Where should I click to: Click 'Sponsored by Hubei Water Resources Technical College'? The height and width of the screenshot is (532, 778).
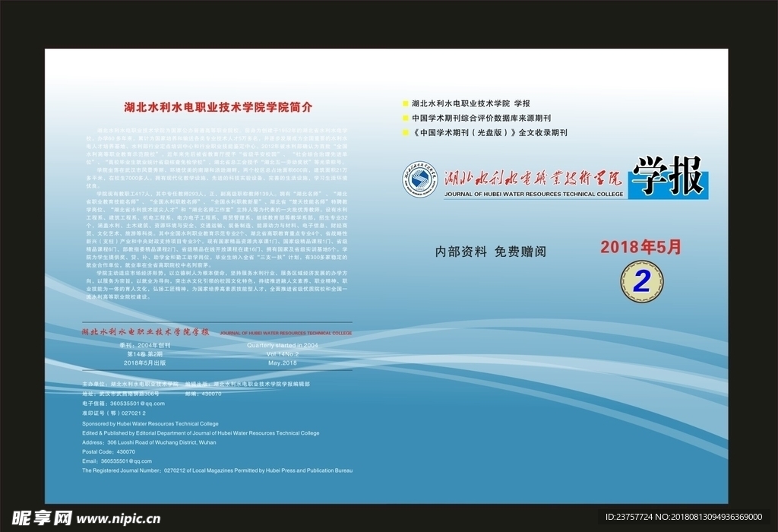(150, 424)
